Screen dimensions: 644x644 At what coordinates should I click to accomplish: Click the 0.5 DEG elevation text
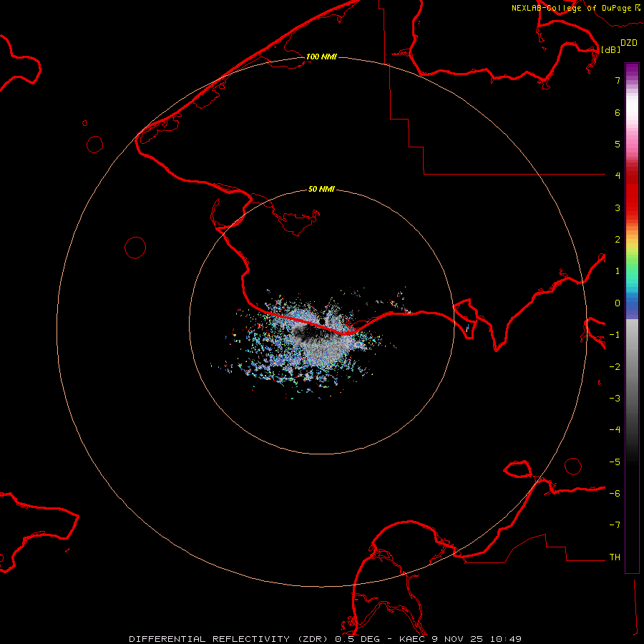(357, 639)
